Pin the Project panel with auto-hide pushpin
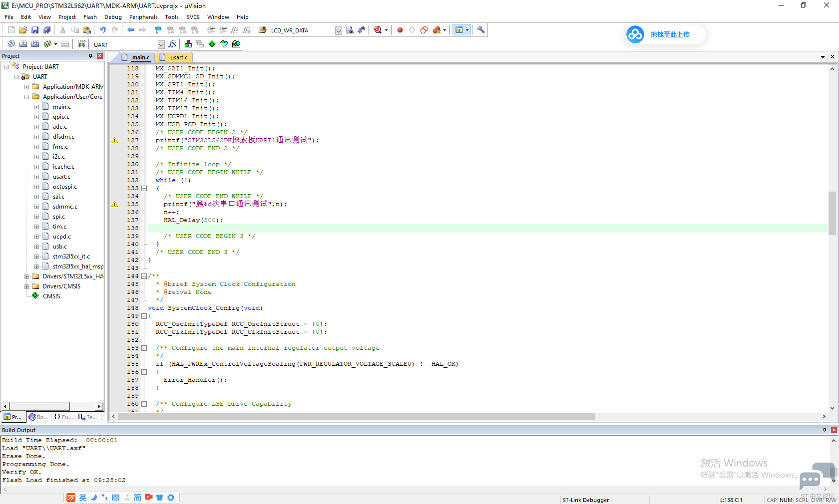The height and width of the screenshot is (504, 839). pos(90,56)
